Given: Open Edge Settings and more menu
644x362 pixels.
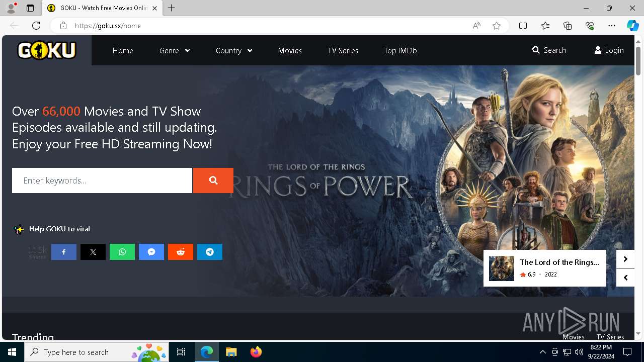Looking at the screenshot, I should pyautogui.click(x=612, y=26).
